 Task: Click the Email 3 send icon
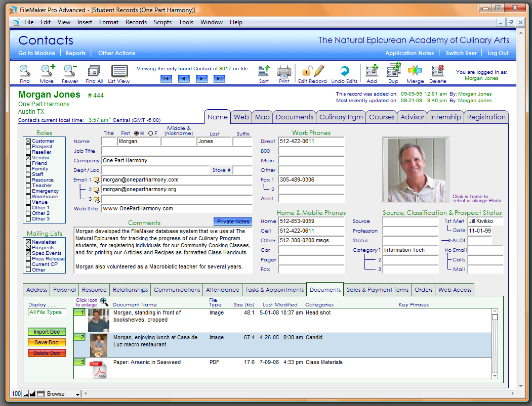point(96,200)
